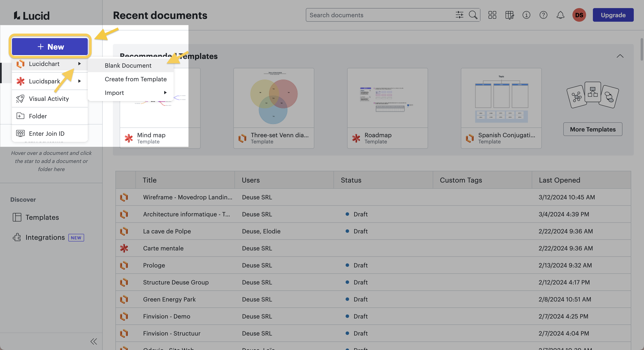Click the grid view apps icon
Image resolution: width=644 pixels, height=350 pixels.
[x=492, y=15]
